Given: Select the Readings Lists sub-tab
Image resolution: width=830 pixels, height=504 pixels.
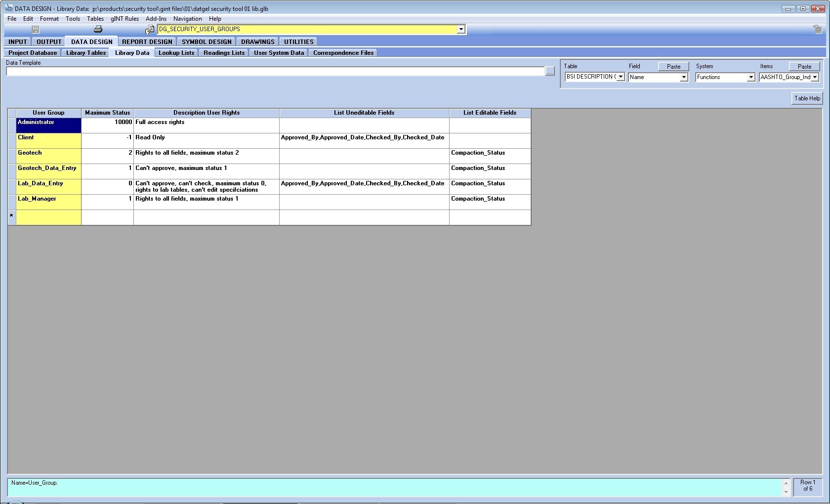Looking at the screenshot, I should click(224, 53).
